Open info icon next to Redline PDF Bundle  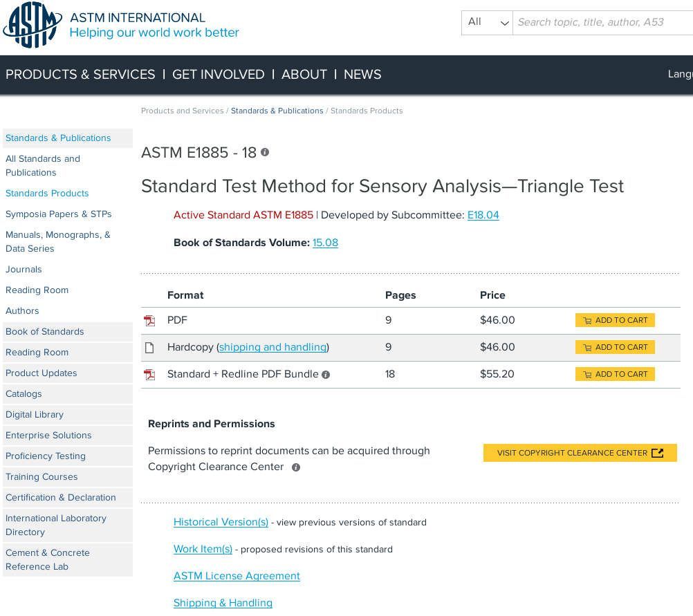pyautogui.click(x=326, y=375)
